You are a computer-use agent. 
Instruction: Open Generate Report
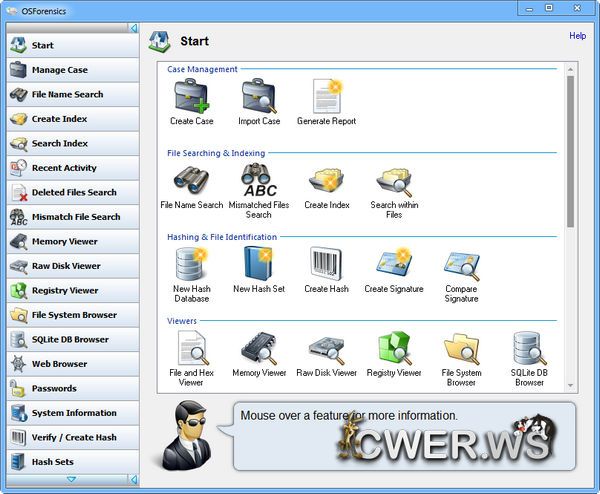326,96
